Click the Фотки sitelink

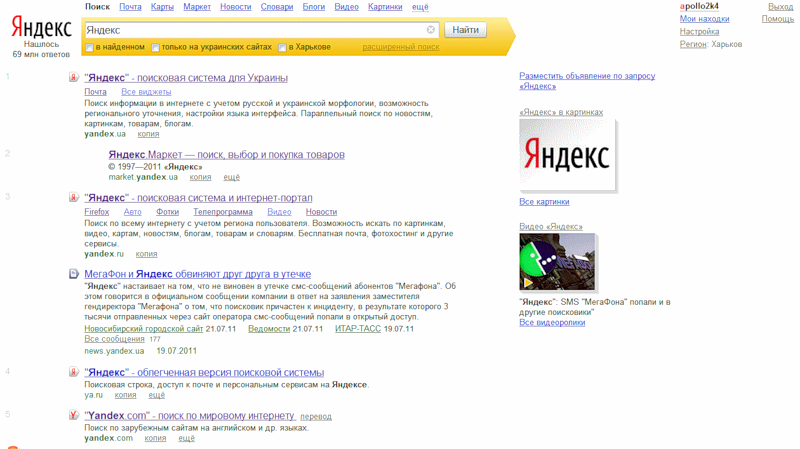tap(167, 212)
